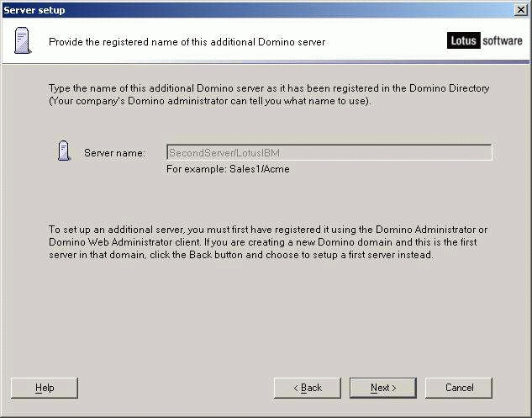Close the Server setup window

[521, 10]
